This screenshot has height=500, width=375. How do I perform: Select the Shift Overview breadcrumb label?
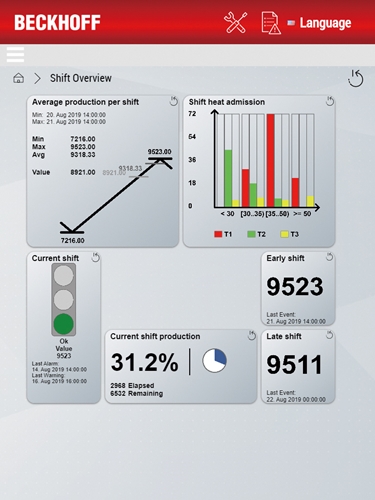(x=81, y=78)
